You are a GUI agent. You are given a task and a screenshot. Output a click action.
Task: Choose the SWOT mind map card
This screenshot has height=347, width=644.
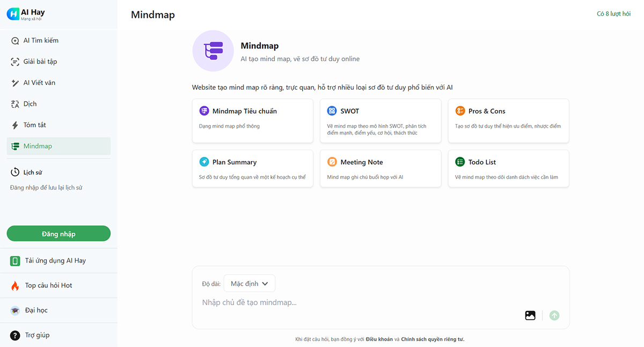(380, 121)
